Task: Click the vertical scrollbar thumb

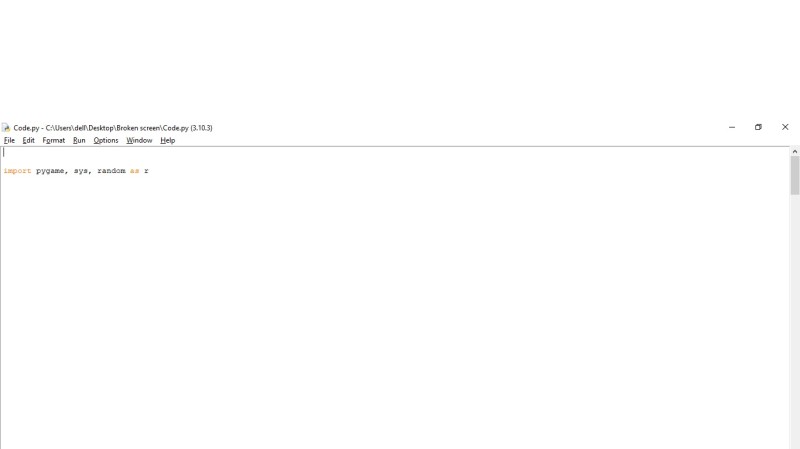Action: [x=794, y=175]
